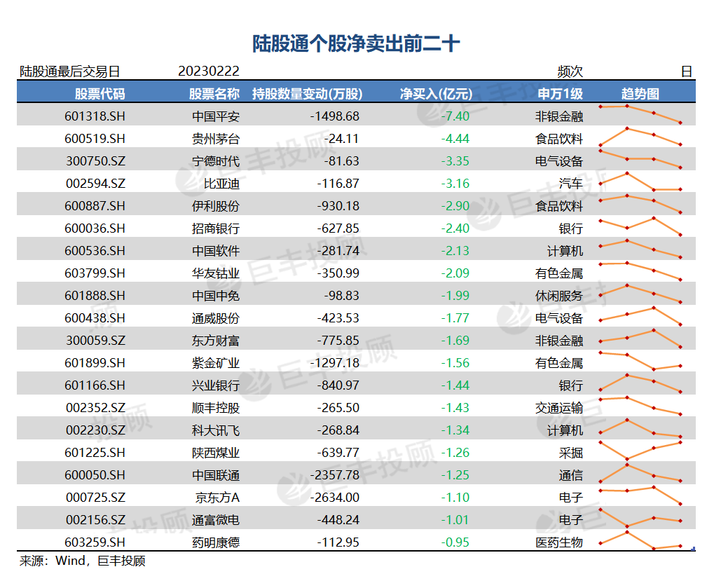Image resolution: width=714 pixels, height=588 pixels.
Task: Click the -2634.00 holdings change value
Action: pyautogui.click(x=335, y=498)
